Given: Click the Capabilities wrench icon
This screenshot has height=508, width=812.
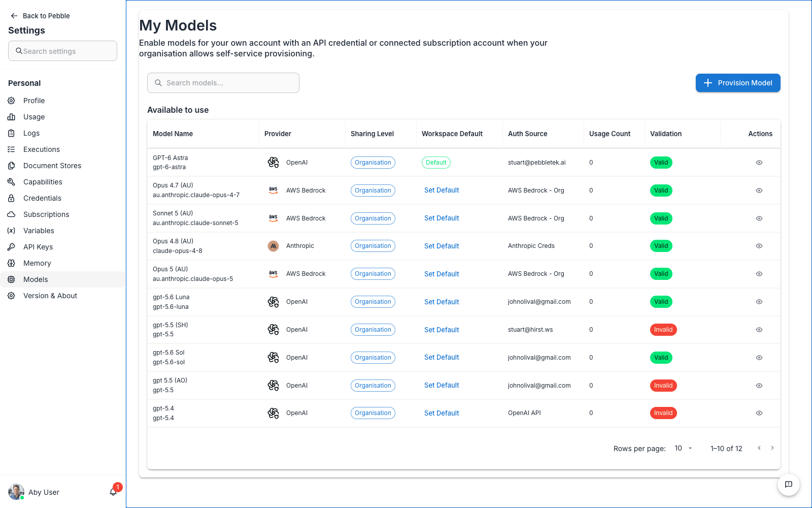Looking at the screenshot, I should point(11,182).
